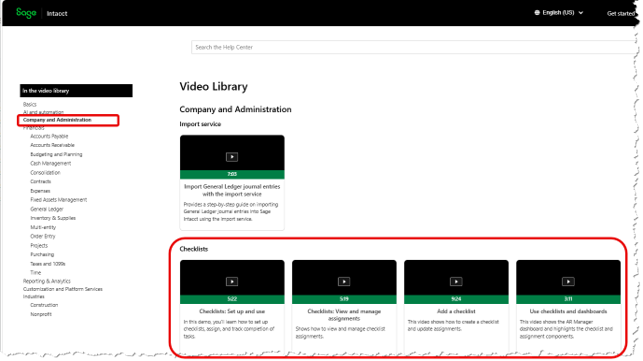Open Budgeting and Planning link
The image size is (643, 361).
(56, 154)
